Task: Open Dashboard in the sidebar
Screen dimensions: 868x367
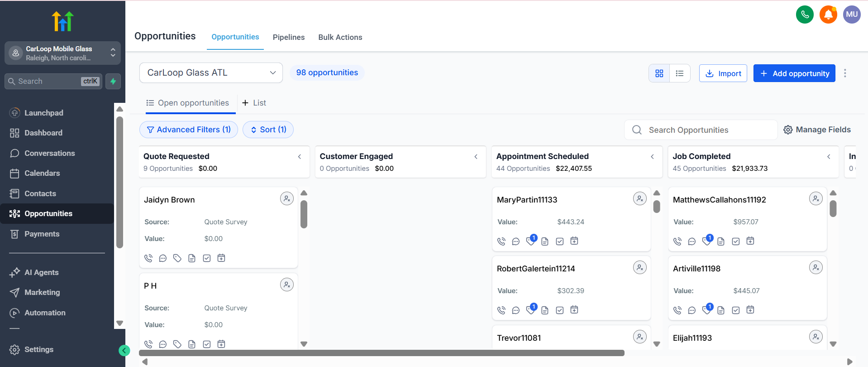Action: point(57,133)
